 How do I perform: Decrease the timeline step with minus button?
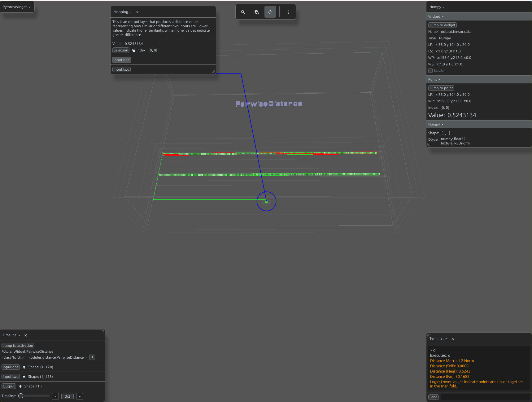[55, 396]
